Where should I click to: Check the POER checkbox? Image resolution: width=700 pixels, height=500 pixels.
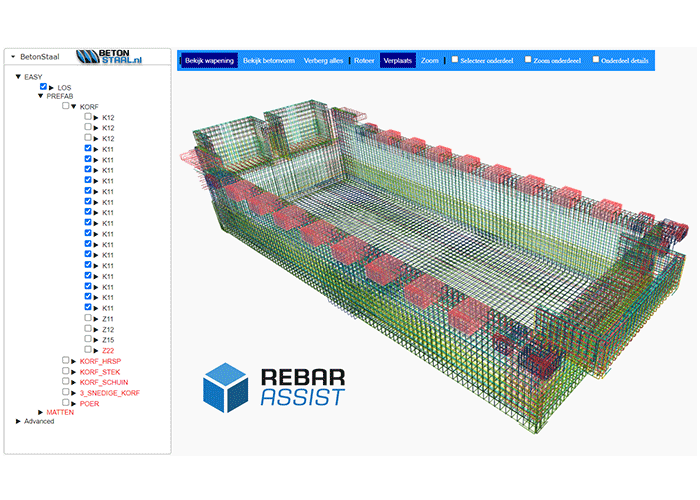tap(66, 403)
